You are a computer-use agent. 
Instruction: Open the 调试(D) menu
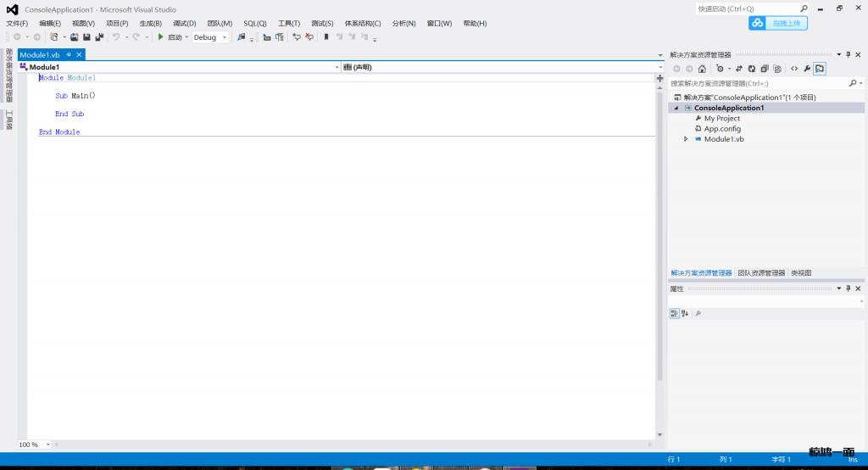(184, 24)
